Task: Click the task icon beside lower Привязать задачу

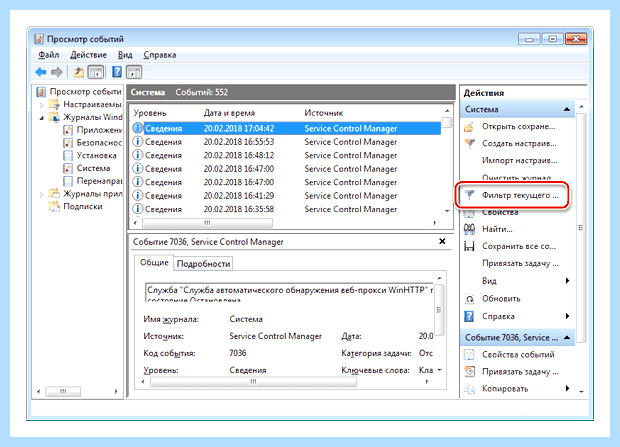Action: point(469,371)
